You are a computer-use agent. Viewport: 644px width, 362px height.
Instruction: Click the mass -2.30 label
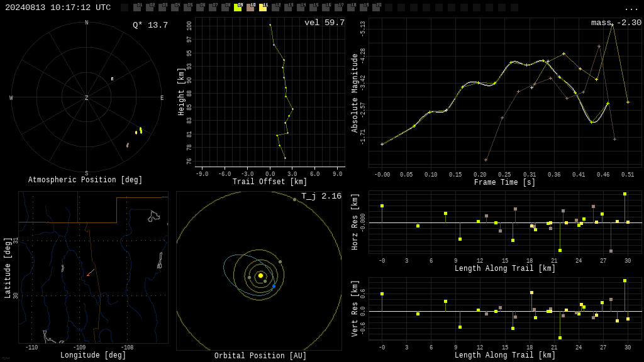coord(616,23)
